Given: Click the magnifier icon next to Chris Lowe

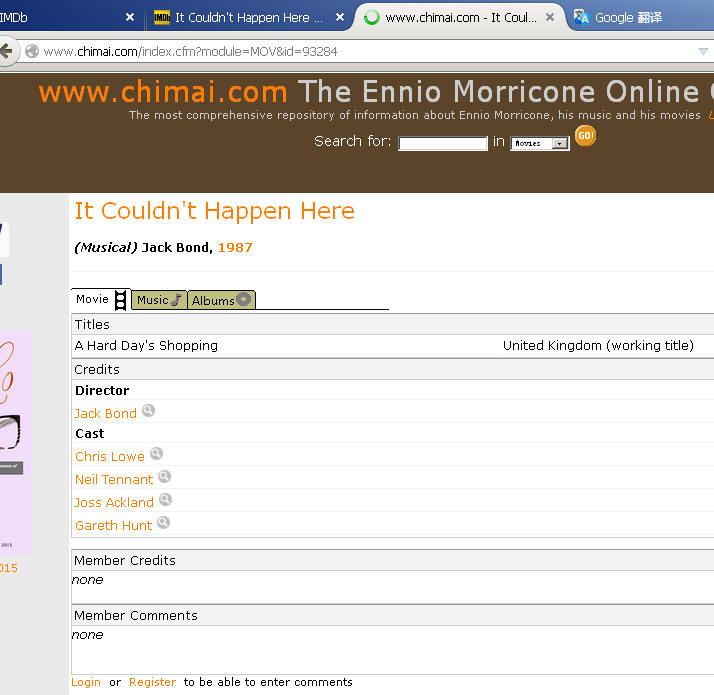Looking at the screenshot, I should [x=156, y=454].
